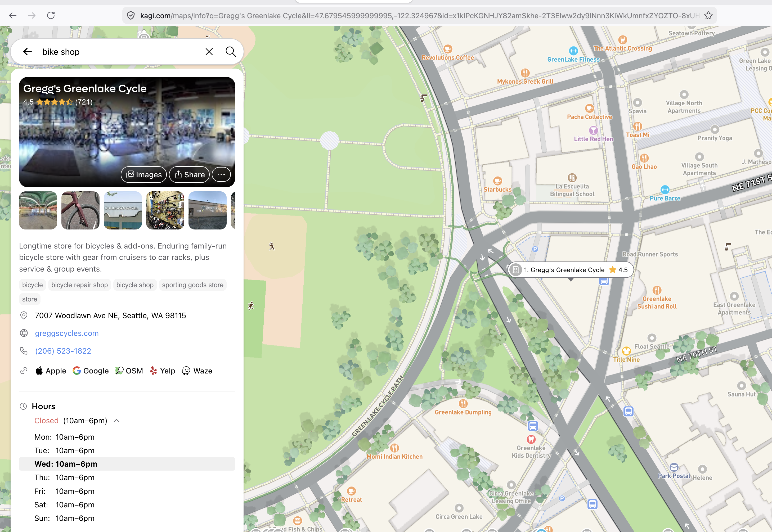
Task: Focus the browser address bar
Action: click(x=419, y=15)
